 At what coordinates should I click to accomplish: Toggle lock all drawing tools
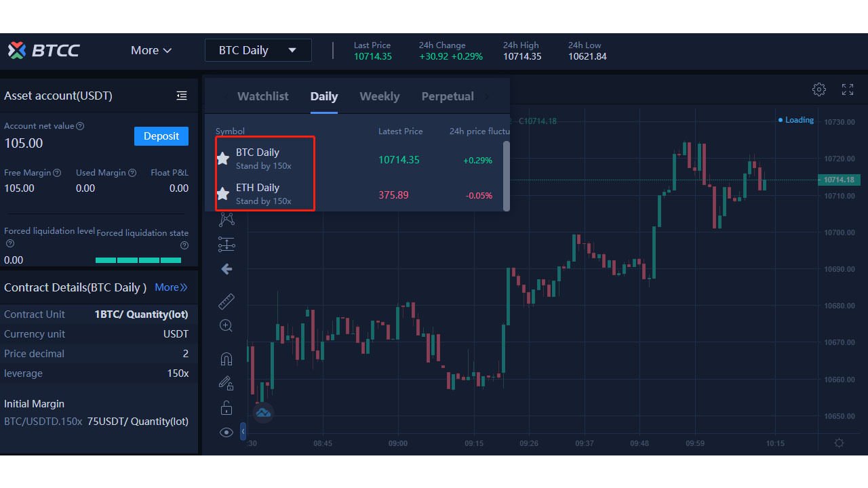pos(226,407)
